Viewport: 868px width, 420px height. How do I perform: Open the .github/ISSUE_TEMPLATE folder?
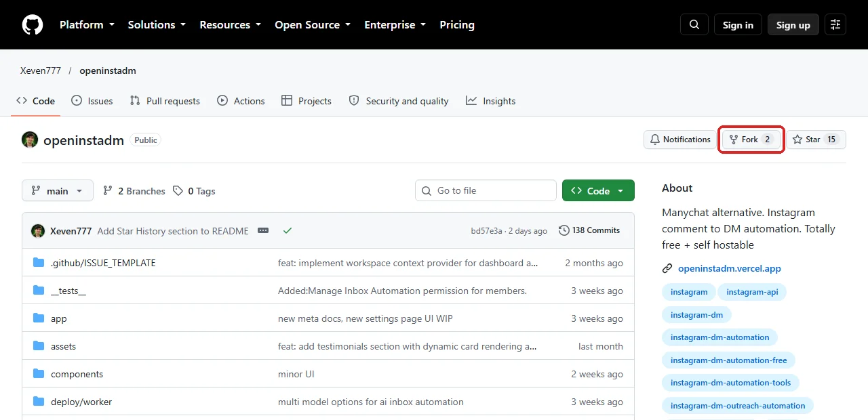[103, 263]
